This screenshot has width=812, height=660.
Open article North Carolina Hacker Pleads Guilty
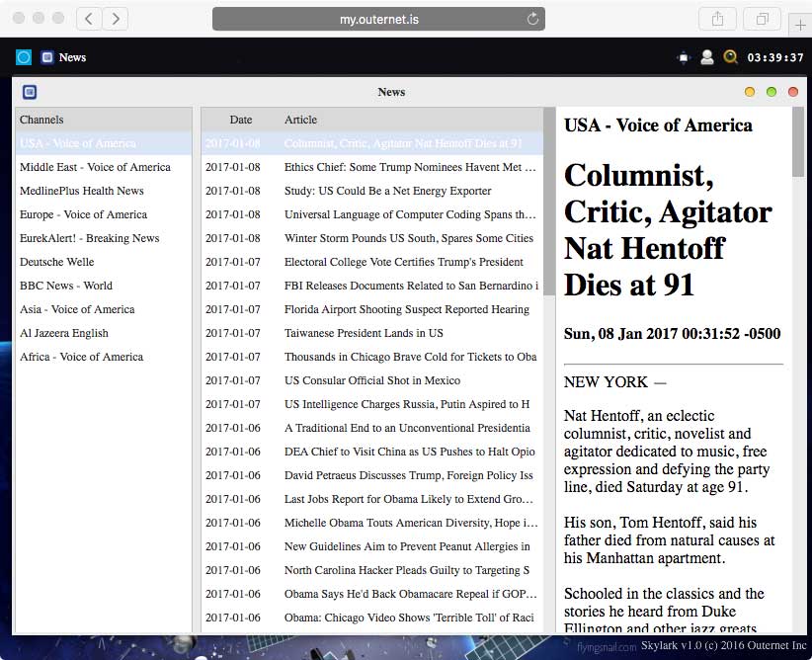(x=371, y=570)
